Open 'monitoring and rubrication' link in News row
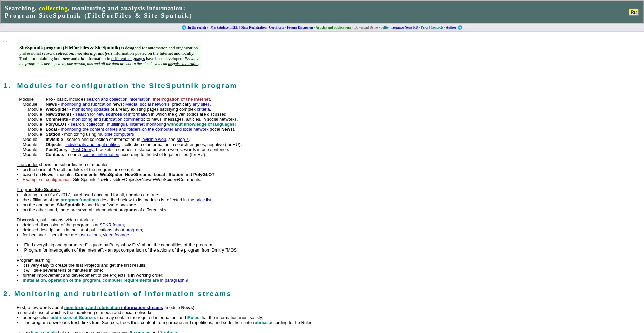 [x=86, y=104]
